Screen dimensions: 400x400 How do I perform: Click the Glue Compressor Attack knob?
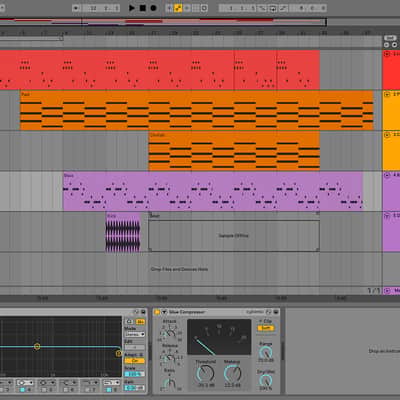170,333
